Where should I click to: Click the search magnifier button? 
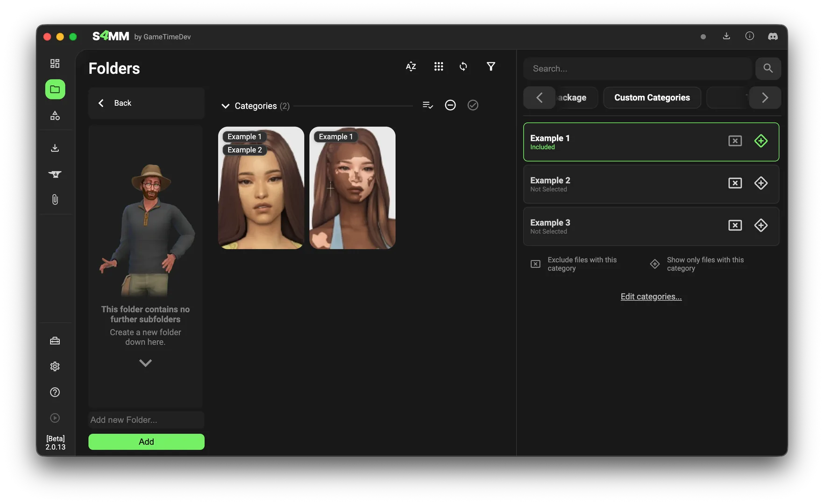[768, 69]
